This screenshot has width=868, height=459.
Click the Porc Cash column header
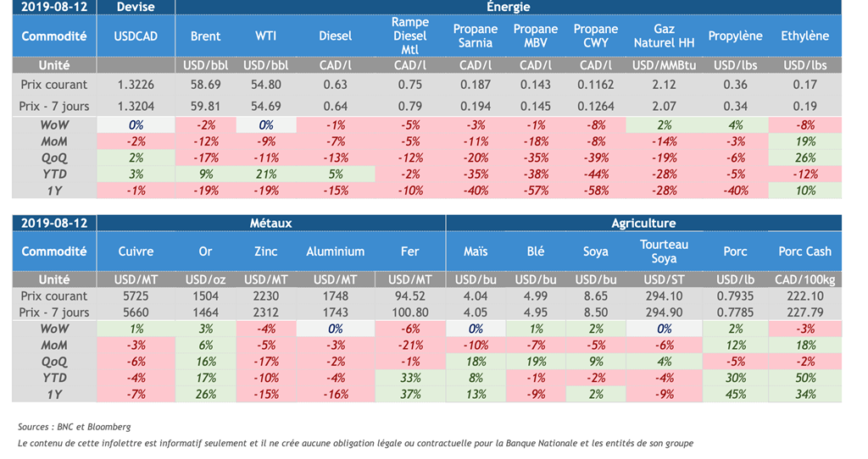point(804,252)
